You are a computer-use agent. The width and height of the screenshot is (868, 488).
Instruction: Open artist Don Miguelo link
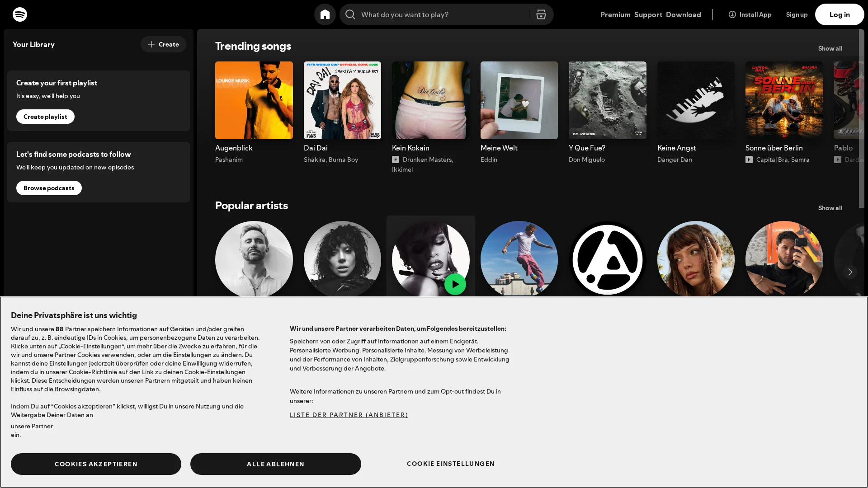587,160
